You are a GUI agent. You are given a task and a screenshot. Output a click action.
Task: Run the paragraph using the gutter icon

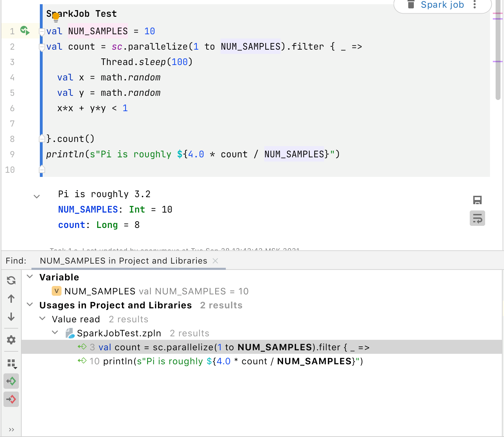24,31
